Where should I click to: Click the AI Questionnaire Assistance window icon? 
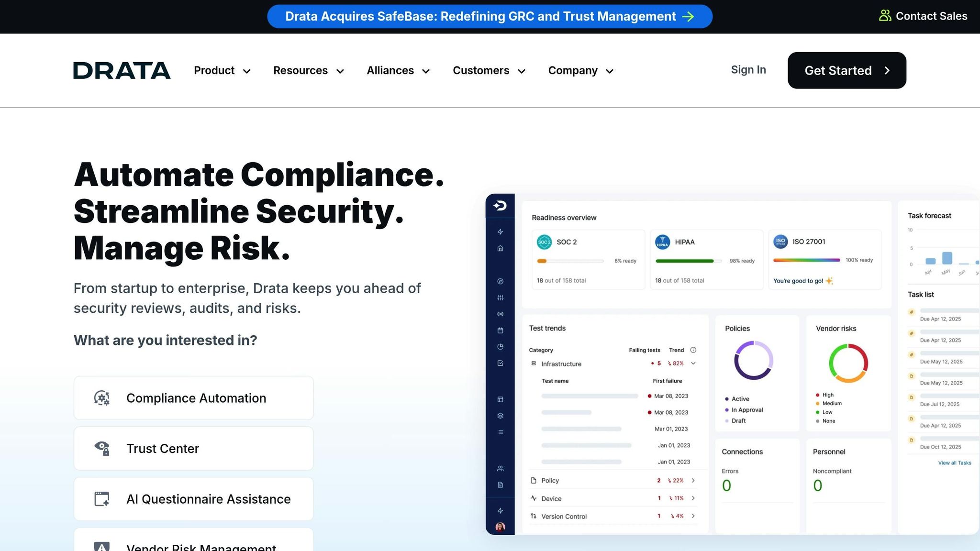[x=102, y=499]
